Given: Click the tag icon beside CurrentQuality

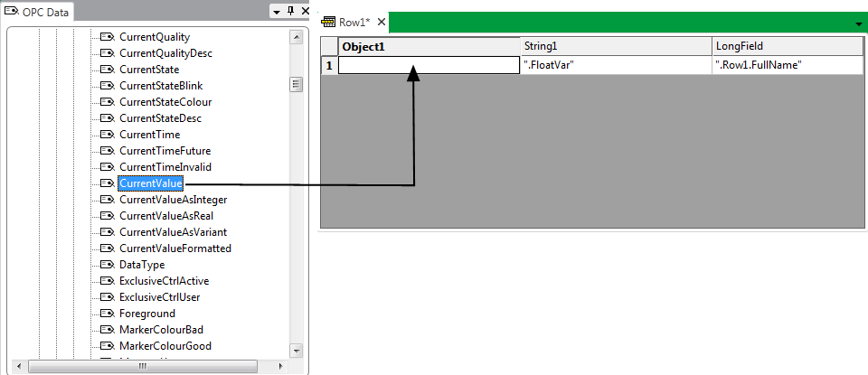Looking at the screenshot, I should point(107,37).
